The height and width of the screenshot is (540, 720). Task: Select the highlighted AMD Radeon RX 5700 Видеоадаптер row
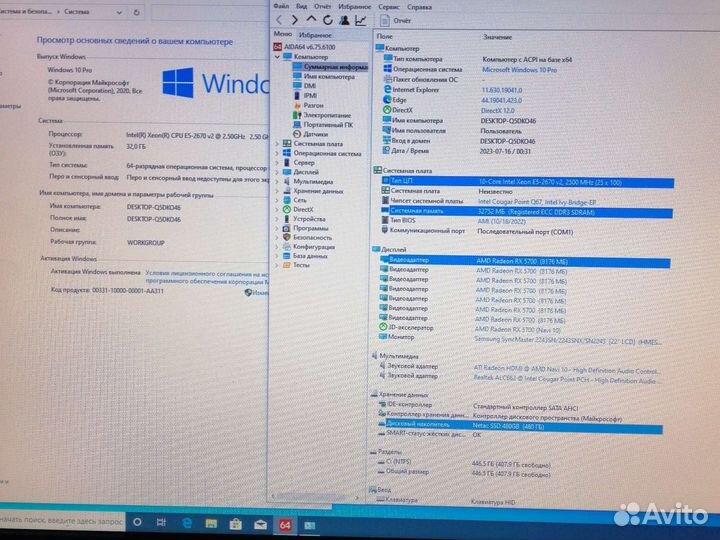click(x=525, y=262)
